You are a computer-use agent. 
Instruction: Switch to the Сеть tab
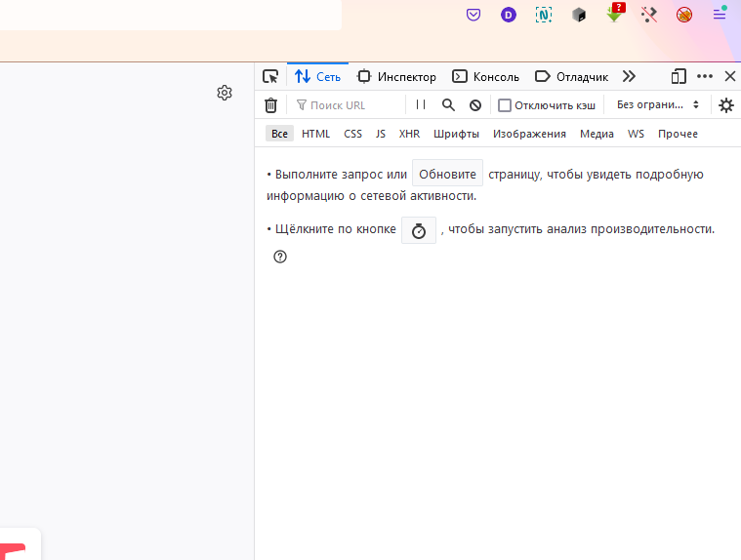pyautogui.click(x=317, y=76)
